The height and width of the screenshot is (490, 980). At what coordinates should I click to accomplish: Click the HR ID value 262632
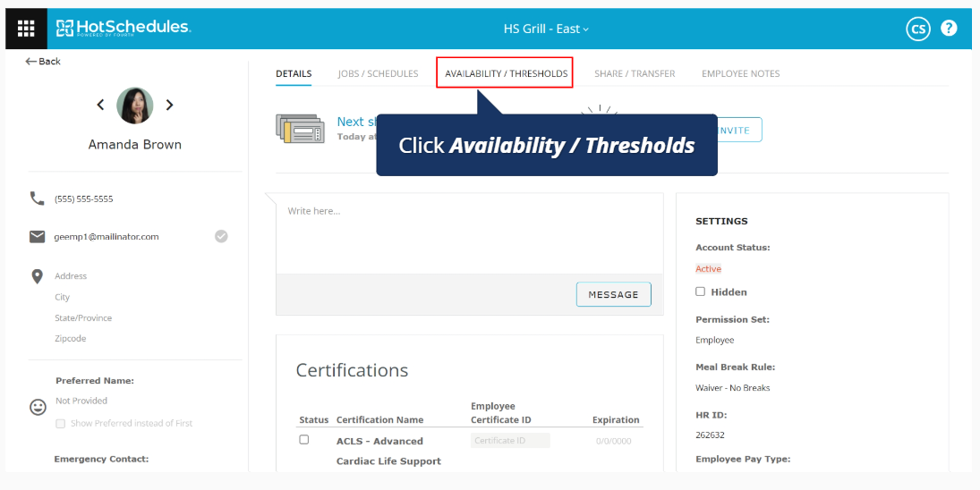pos(710,435)
